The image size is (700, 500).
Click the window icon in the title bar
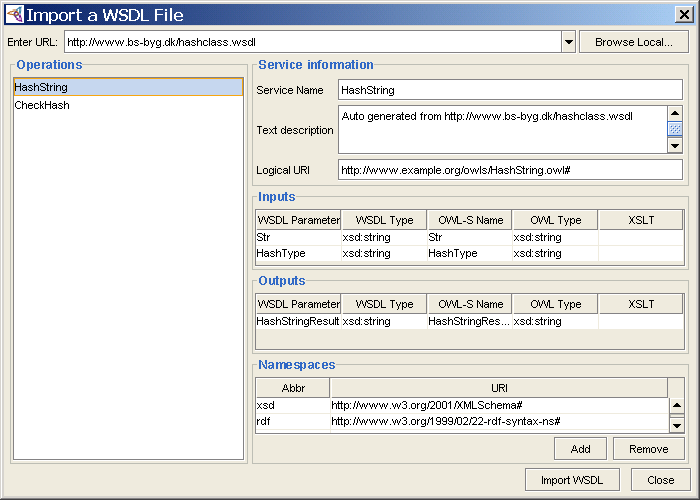[x=14, y=15]
